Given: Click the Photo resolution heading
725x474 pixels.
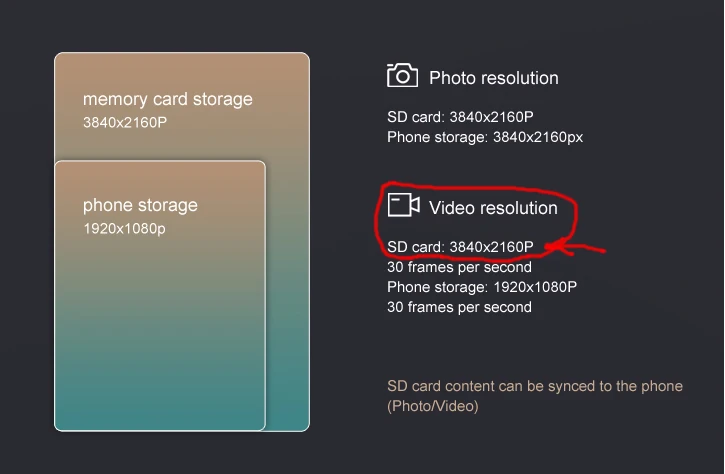Looking at the screenshot, I should (493, 78).
